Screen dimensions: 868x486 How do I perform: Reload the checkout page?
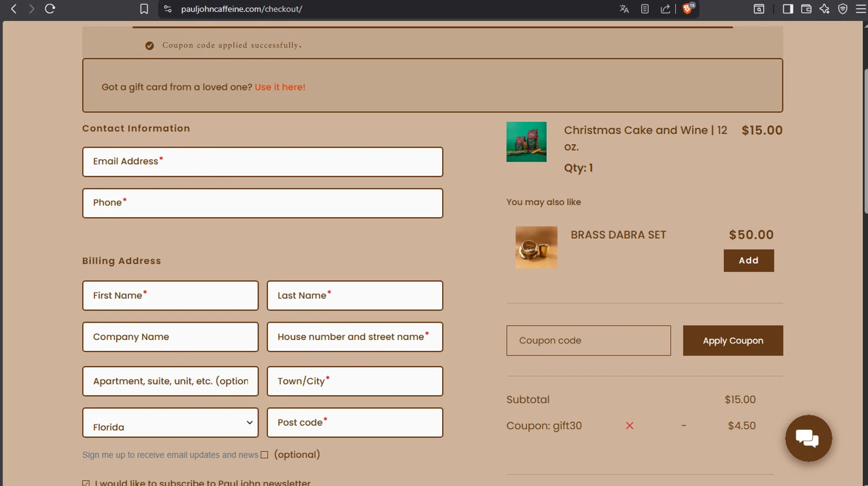50,9
